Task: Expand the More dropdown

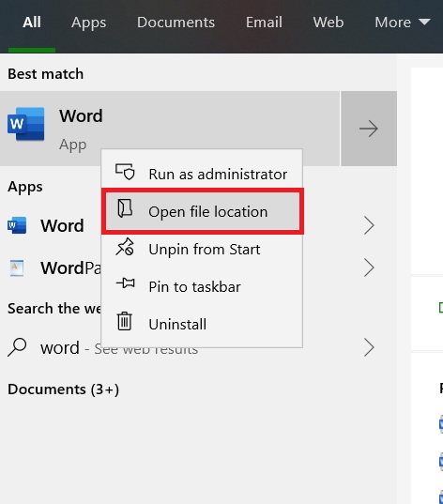Action: pyautogui.click(x=403, y=23)
